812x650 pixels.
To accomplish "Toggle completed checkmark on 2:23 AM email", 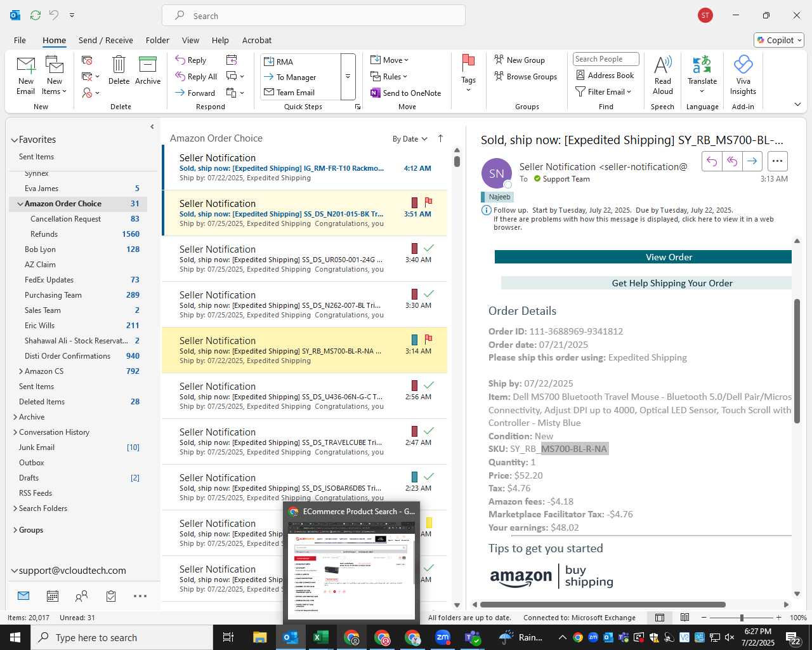I will (x=429, y=477).
